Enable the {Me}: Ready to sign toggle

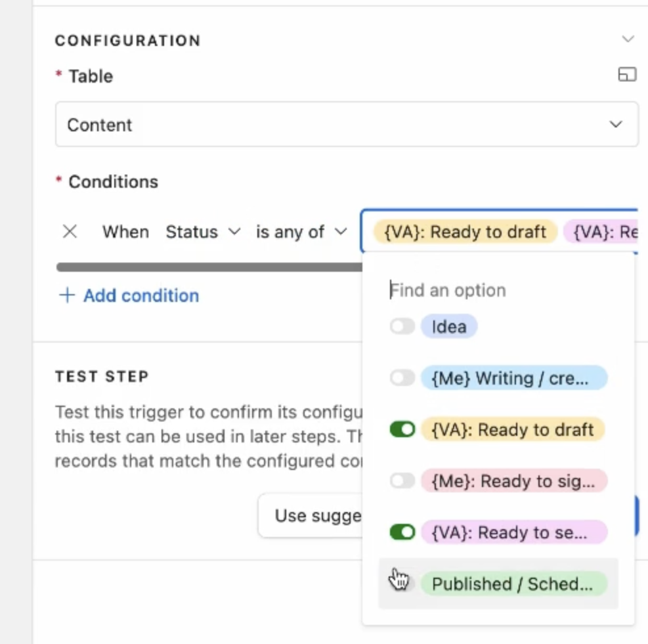402,481
